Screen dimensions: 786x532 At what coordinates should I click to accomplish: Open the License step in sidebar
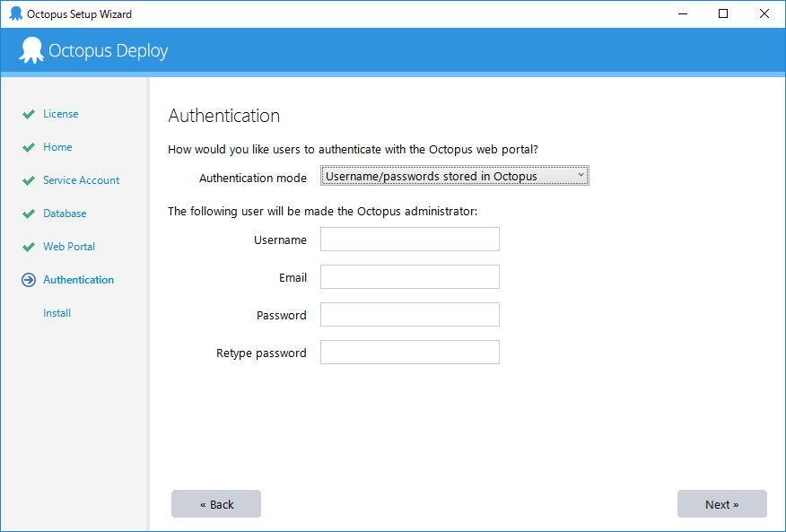pyautogui.click(x=61, y=114)
